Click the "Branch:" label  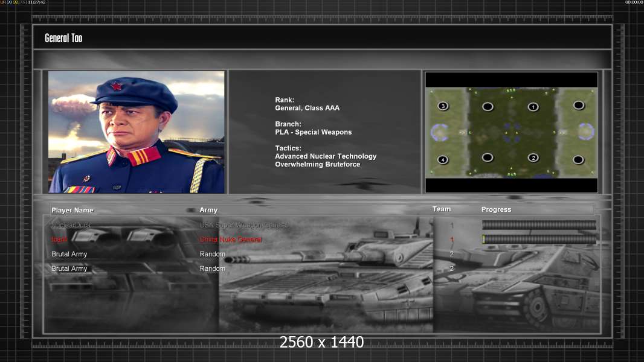pyautogui.click(x=288, y=124)
